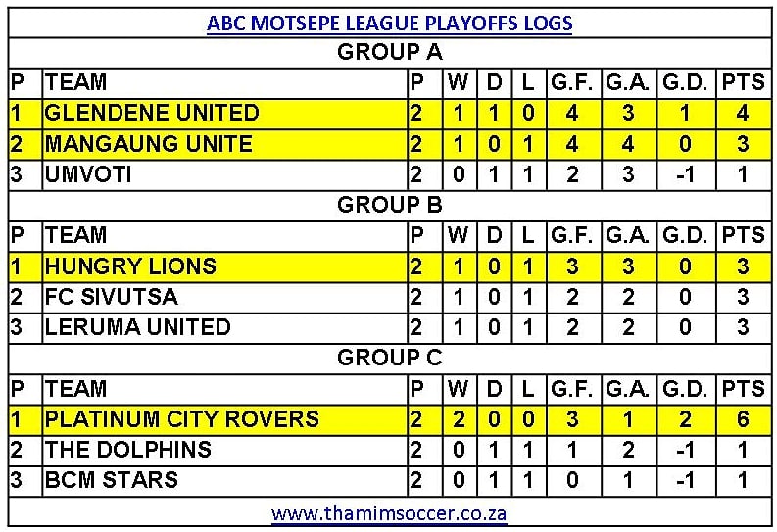Screen dimensions: 777x532
Task: Select the Group B header row
Action: (389, 205)
